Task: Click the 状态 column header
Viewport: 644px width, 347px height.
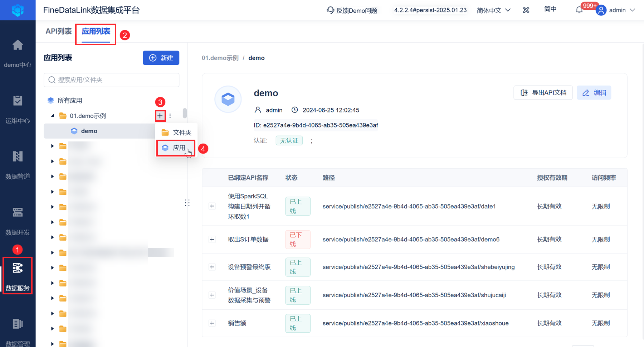Action: pos(291,178)
